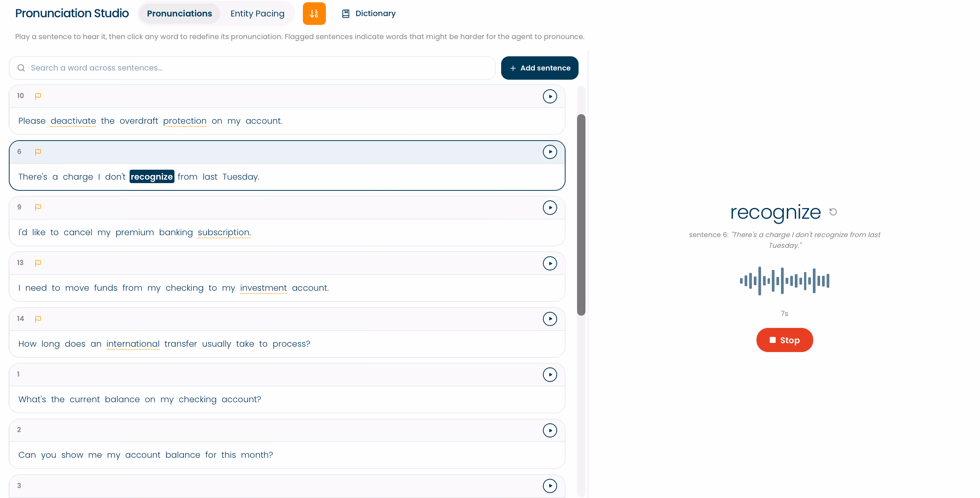
Task: Switch to the Entity Pacing tab
Action: click(x=257, y=13)
